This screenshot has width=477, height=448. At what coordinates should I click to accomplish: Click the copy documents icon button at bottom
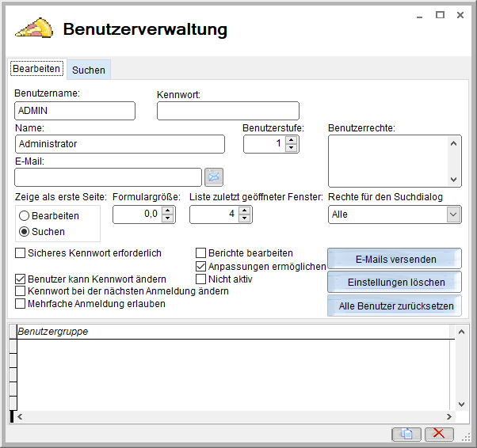click(x=406, y=434)
